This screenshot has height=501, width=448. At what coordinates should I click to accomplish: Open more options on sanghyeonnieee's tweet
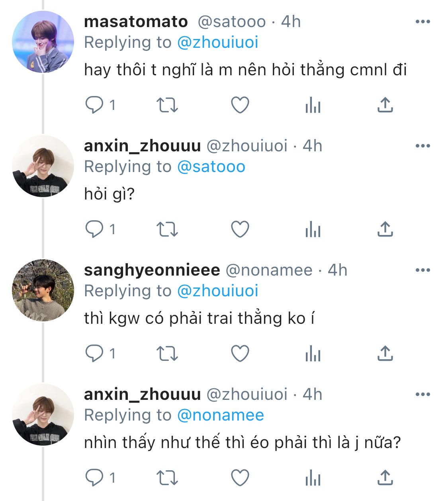[423, 270]
